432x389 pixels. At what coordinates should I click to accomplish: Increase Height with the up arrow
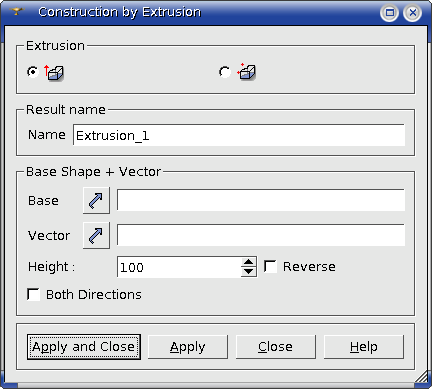coord(248,262)
